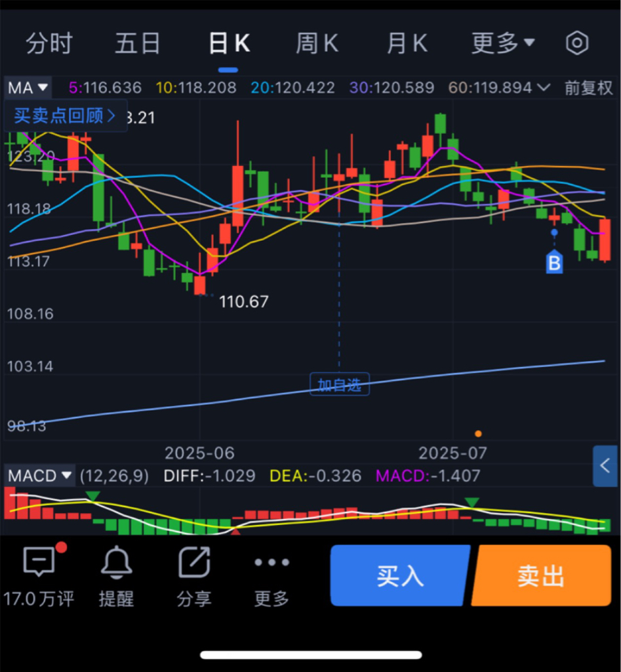Viewport: 621px width, 672px height.
Task: Open 买卖点回顾 review link
Action: (65, 115)
